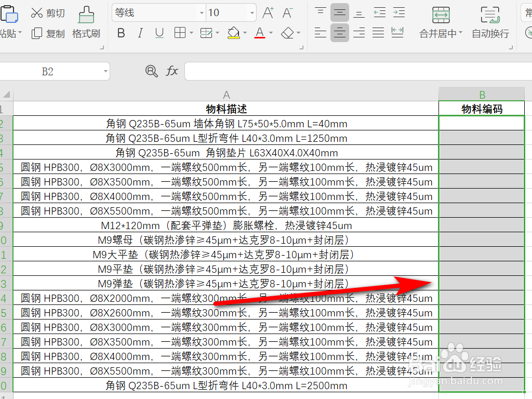
Task: Toggle left alignment for cell text
Action: (320, 32)
